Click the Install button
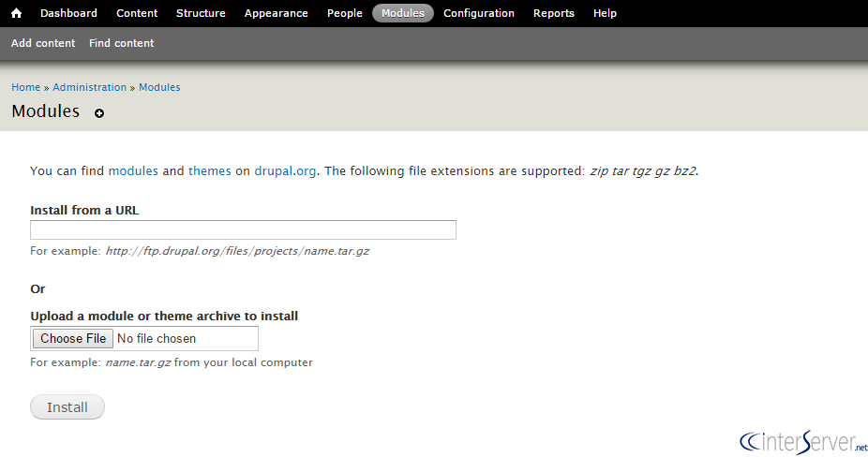The width and height of the screenshot is (868, 457). coord(67,407)
